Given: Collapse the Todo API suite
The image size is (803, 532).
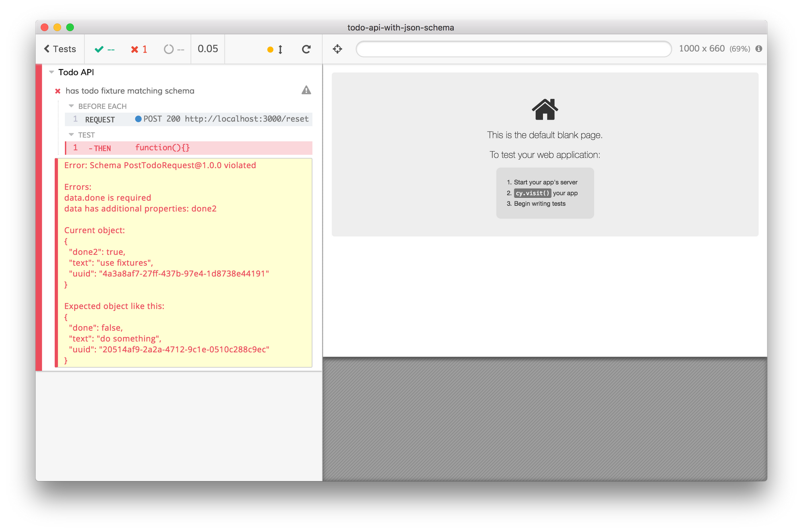Looking at the screenshot, I should tap(51, 72).
